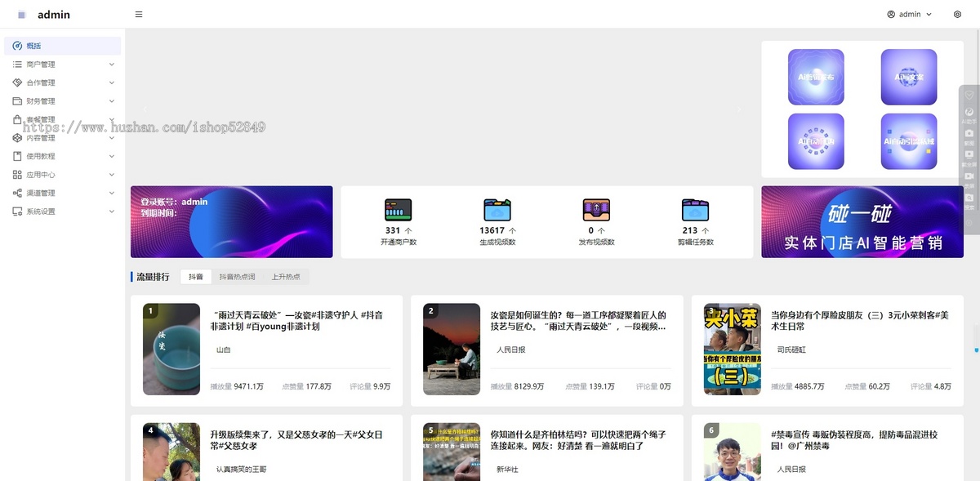Expand the 应用中心 chevron
980x481 pixels.
coord(112,175)
